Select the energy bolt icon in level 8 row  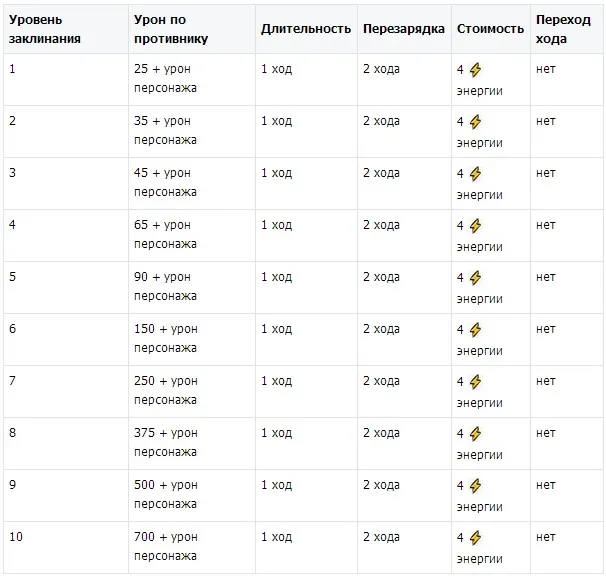click(x=475, y=434)
